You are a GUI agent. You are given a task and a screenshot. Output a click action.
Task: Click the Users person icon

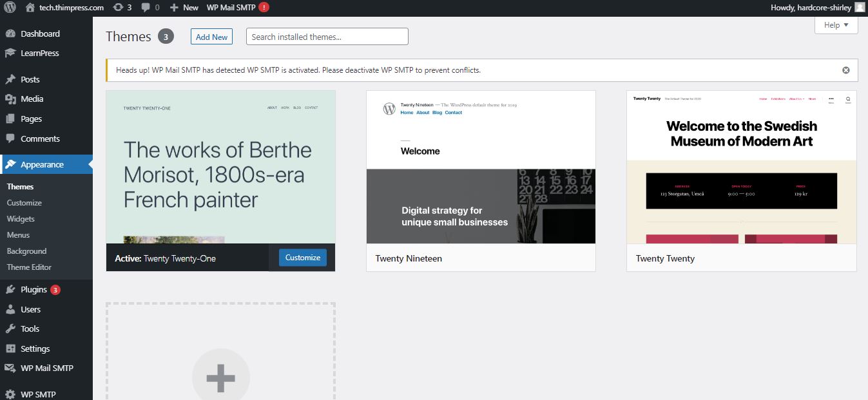pos(10,310)
